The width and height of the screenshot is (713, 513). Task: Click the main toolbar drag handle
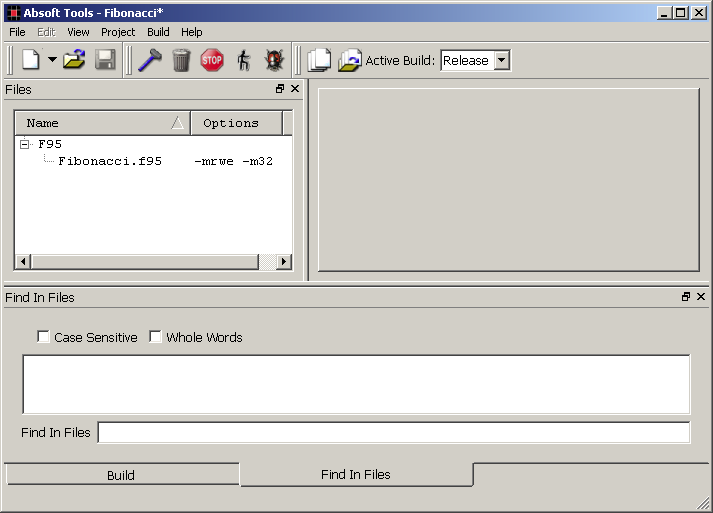[10, 60]
